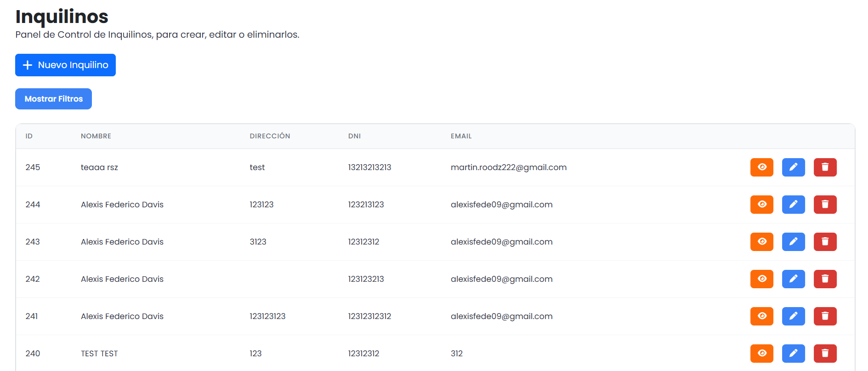Delete TEST TEST tenant row
This screenshot has height=371, width=868.
pyautogui.click(x=825, y=354)
